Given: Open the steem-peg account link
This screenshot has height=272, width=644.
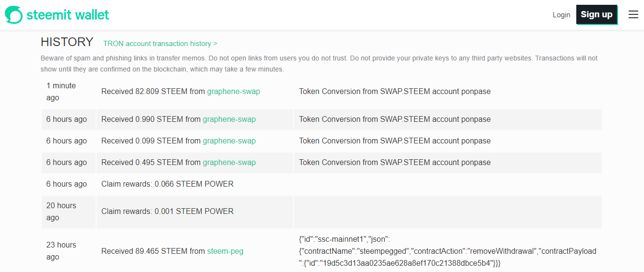Looking at the screenshot, I should point(225,251).
